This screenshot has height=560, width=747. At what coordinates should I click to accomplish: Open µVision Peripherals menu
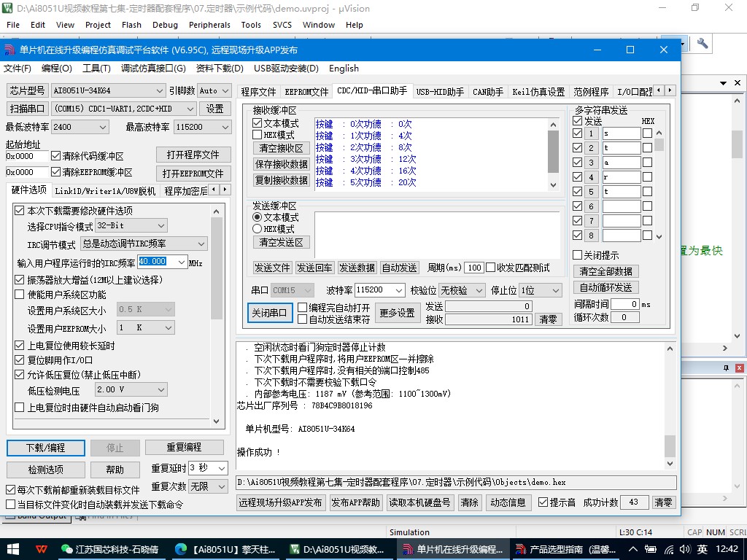pos(209,25)
